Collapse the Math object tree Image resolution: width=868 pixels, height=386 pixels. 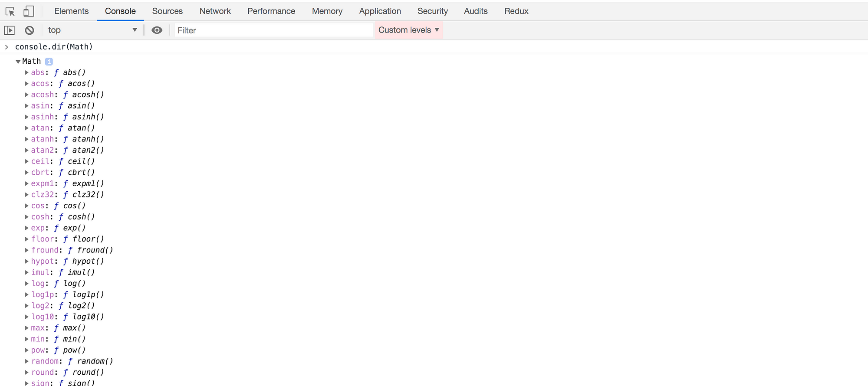pyautogui.click(x=18, y=62)
